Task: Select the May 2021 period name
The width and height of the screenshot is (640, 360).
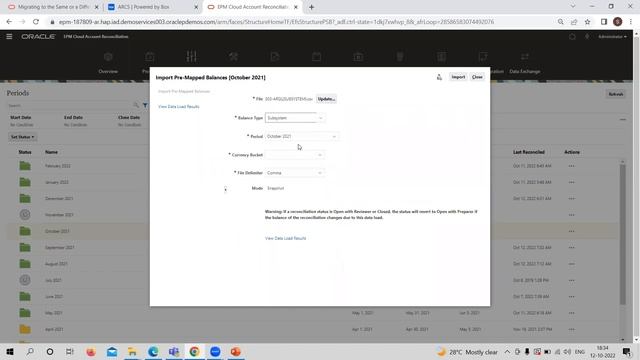Action: tap(53, 313)
